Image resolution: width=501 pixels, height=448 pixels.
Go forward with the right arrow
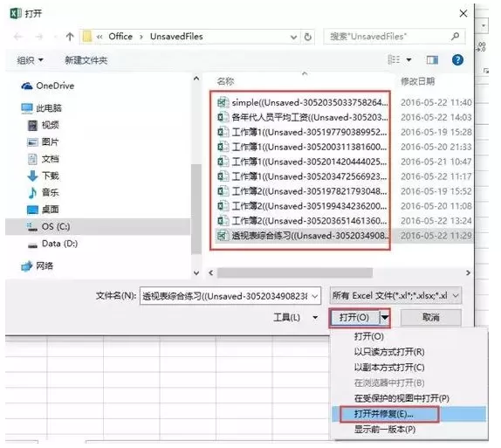click(x=39, y=37)
